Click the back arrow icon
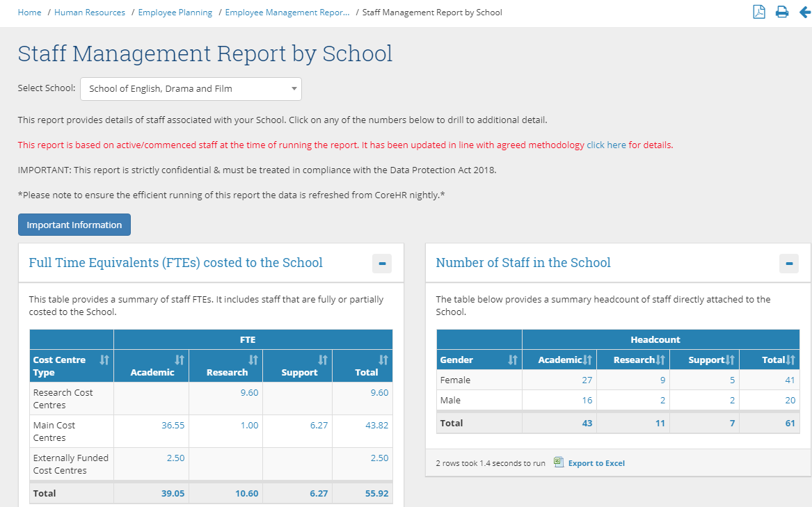The image size is (812, 507). pos(805,12)
